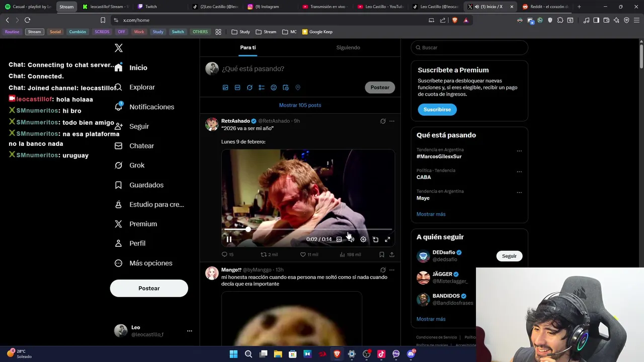Open Guardados bookmarks in sidebar

click(x=139, y=185)
